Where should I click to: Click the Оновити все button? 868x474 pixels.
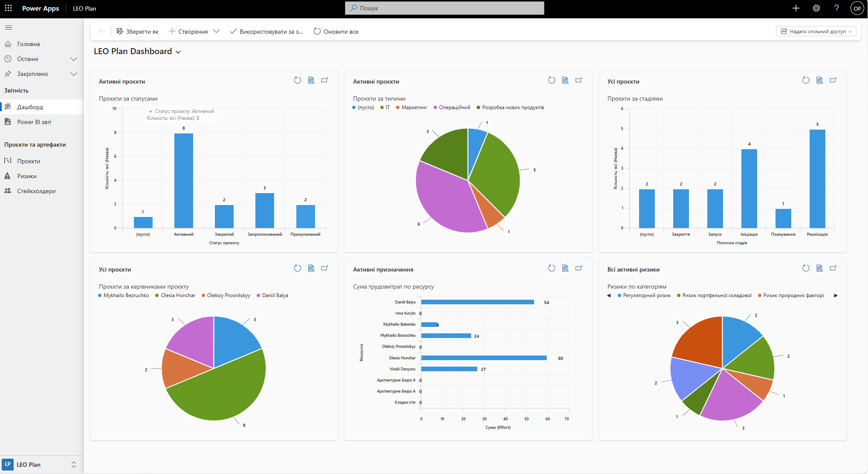(336, 32)
